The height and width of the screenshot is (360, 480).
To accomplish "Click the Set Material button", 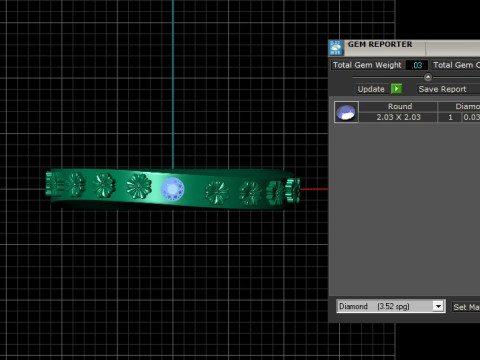I will (x=466, y=307).
